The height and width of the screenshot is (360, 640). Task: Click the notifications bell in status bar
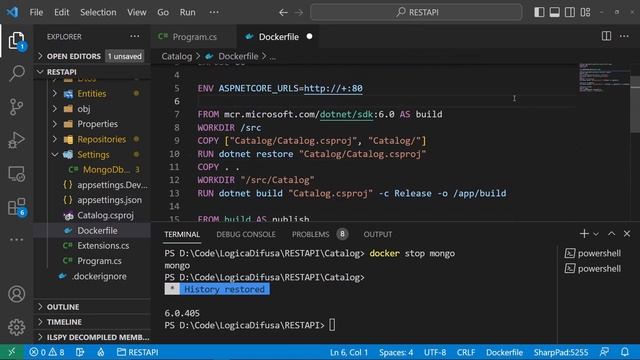tap(624, 352)
